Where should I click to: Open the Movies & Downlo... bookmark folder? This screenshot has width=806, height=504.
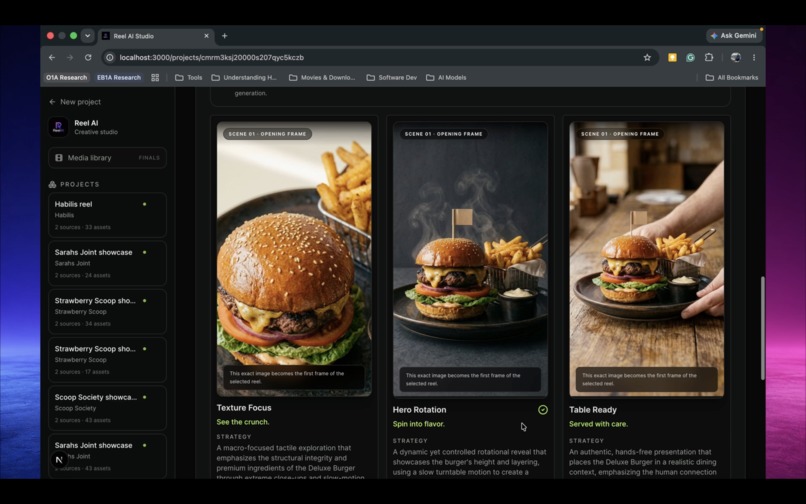coord(322,78)
